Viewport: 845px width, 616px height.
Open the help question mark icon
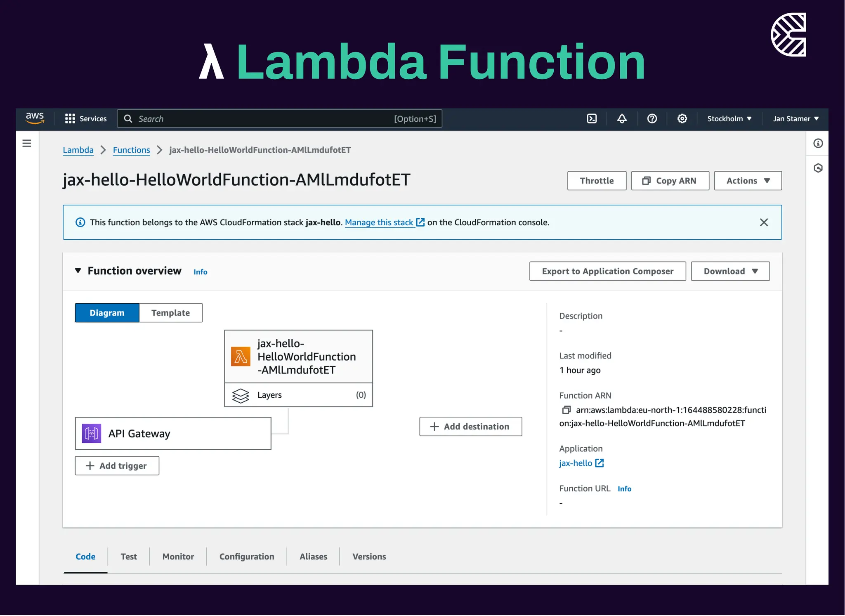(652, 119)
